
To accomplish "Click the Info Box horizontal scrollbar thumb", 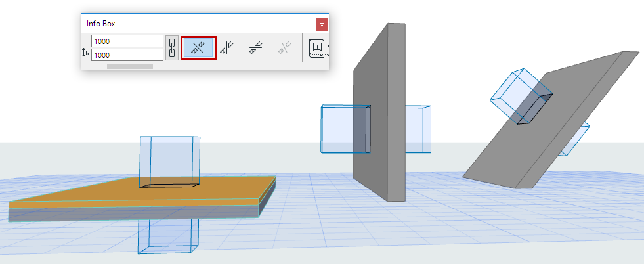I will (130, 66).
